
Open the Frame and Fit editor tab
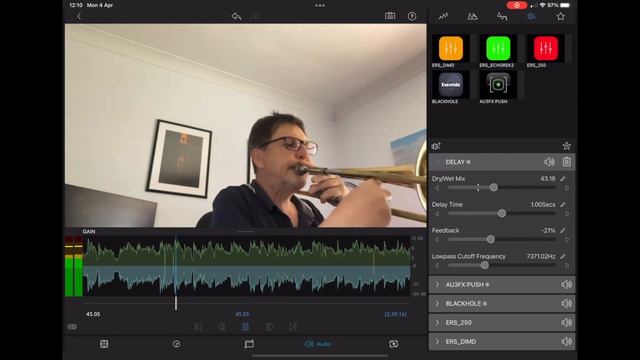[104, 344]
